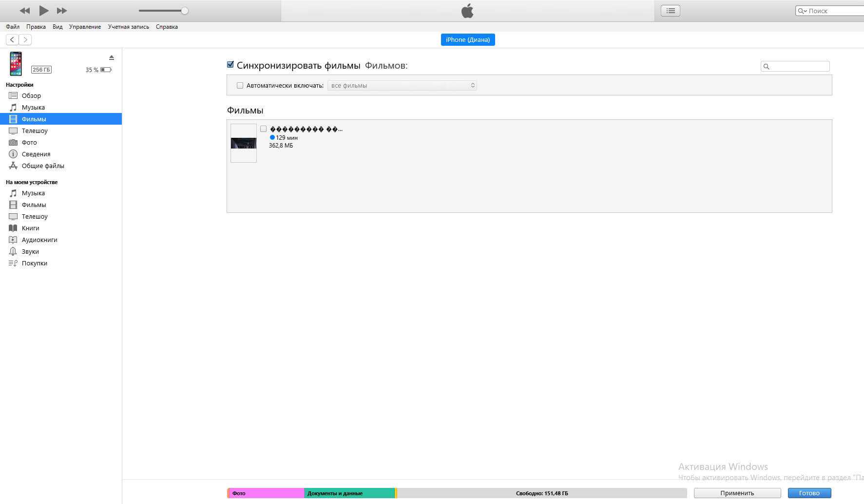This screenshot has height=504, width=864.
Task: Open the все фильмы dropdown
Action: [x=402, y=86]
